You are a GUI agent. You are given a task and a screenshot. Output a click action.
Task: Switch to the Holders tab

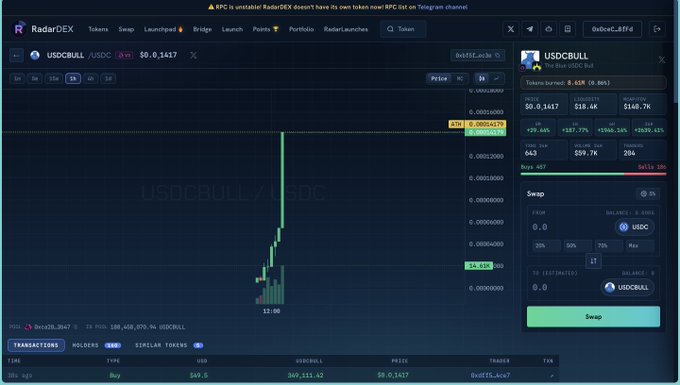coord(96,345)
